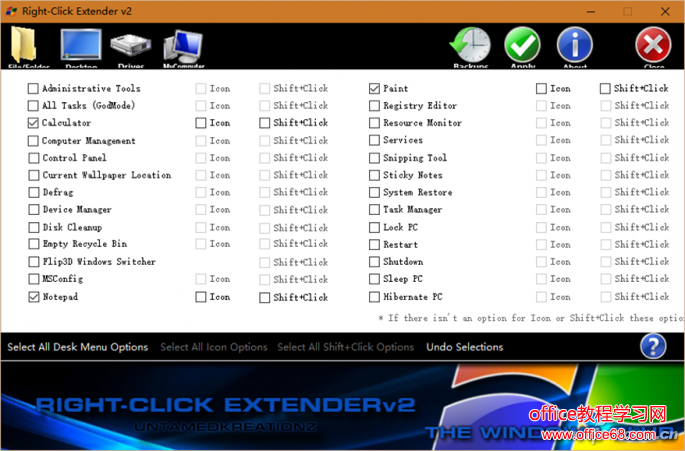Enable Registry Editor checkbox
Image resolution: width=685 pixels, height=451 pixels.
(x=374, y=106)
